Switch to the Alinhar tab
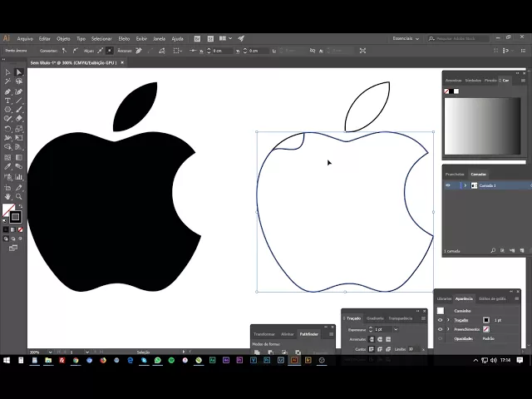Image resolution: width=532 pixels, height=399 pixels. click(287, 334)
